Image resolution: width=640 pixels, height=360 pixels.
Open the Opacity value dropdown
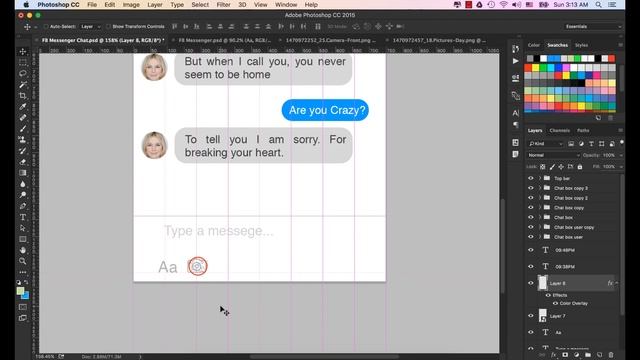[621, 156]
